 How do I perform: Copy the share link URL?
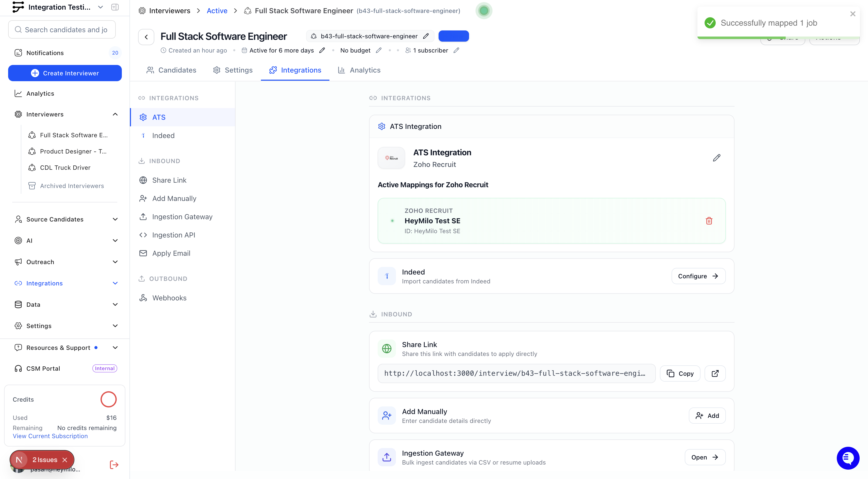[680, 373]
